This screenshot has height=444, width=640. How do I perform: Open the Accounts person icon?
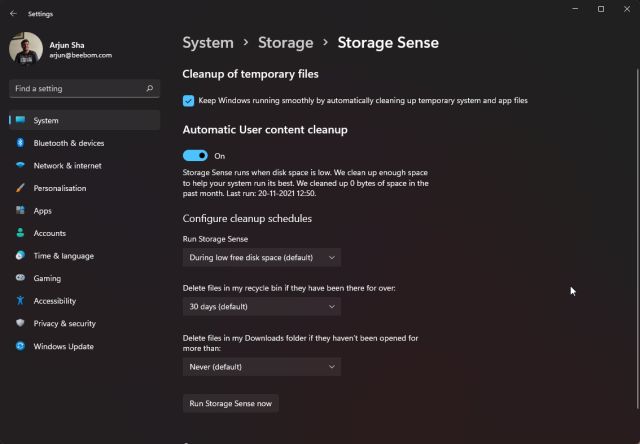tap(20, 233)
